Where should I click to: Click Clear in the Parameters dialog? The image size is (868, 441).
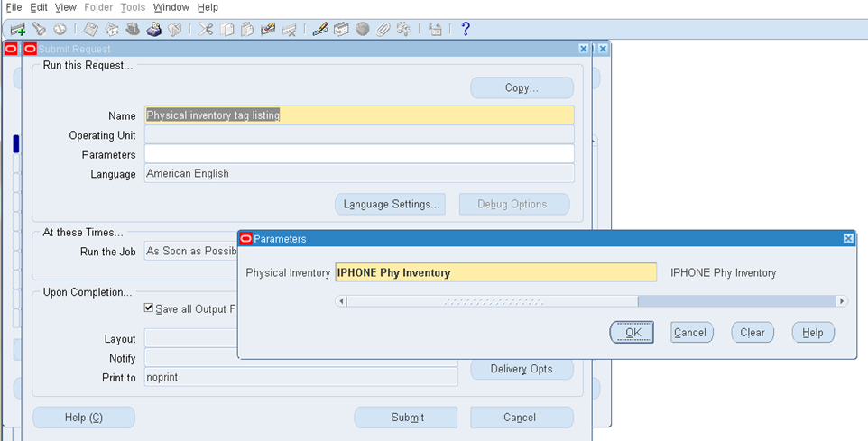click(753, 332)
